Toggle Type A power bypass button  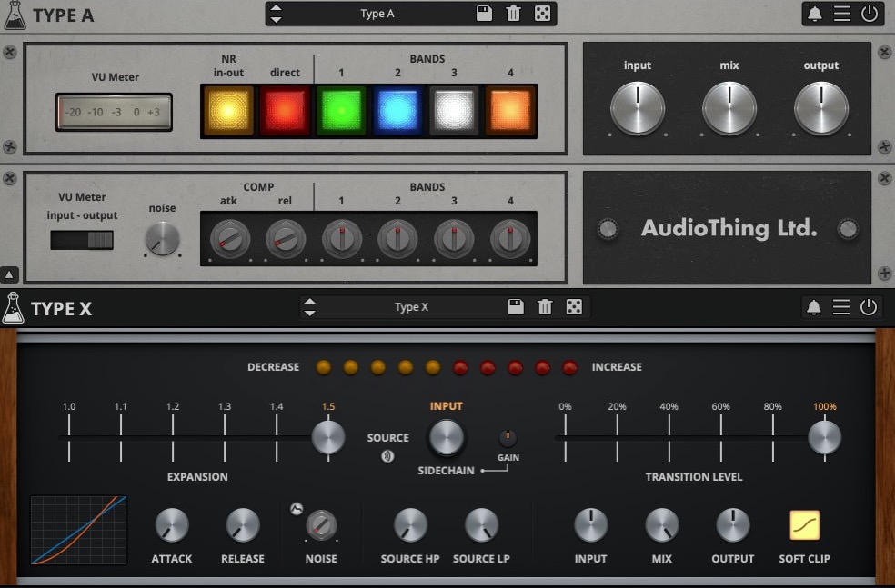pos(870,14)
